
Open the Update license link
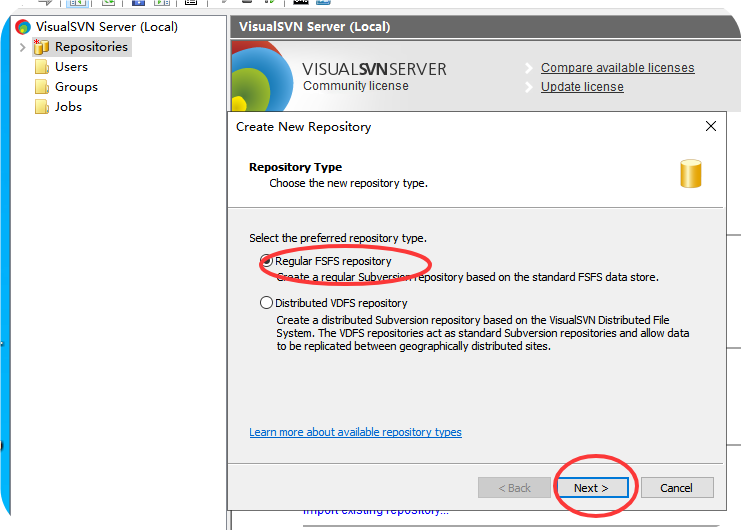tap(582, 87)
